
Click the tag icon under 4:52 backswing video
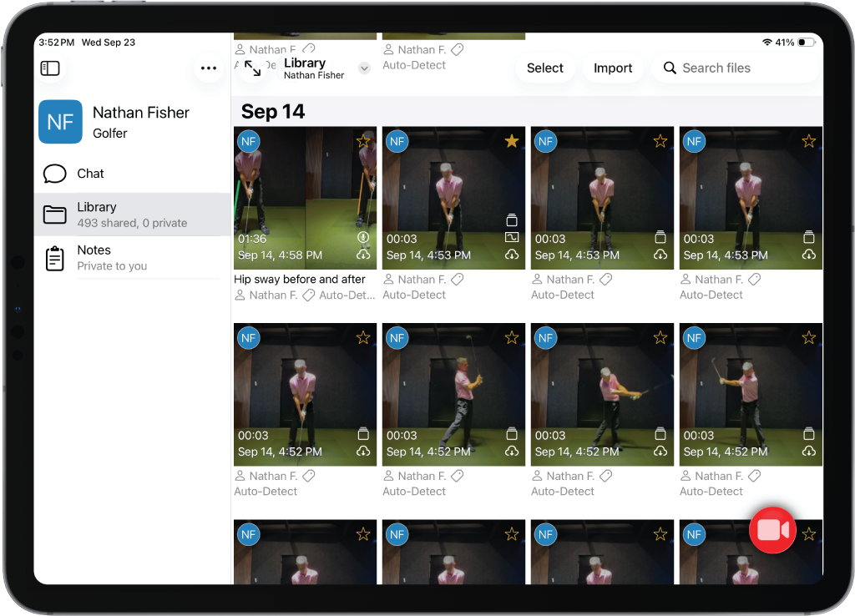click(x=457, y=476)
